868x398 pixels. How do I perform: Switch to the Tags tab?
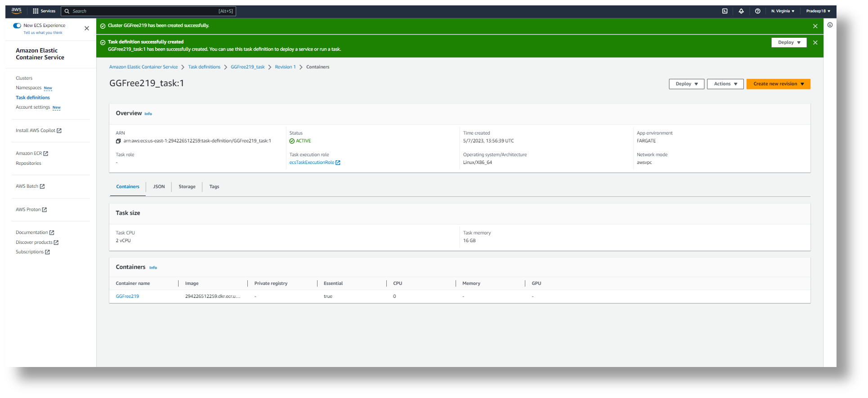(214, 187)
